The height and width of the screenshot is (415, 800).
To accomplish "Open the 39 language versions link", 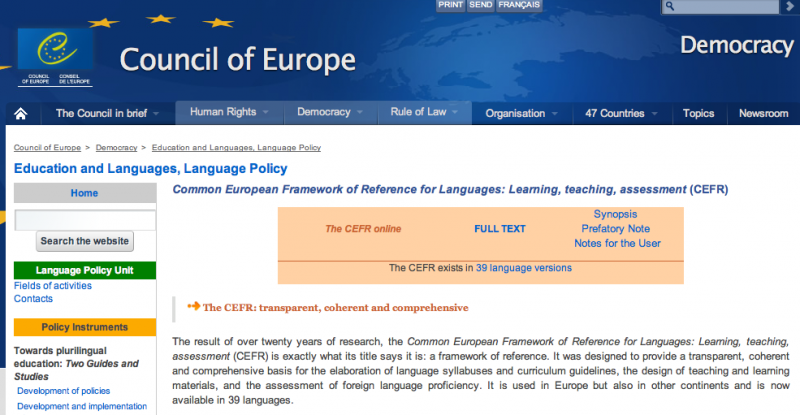I will click(523, 268).
